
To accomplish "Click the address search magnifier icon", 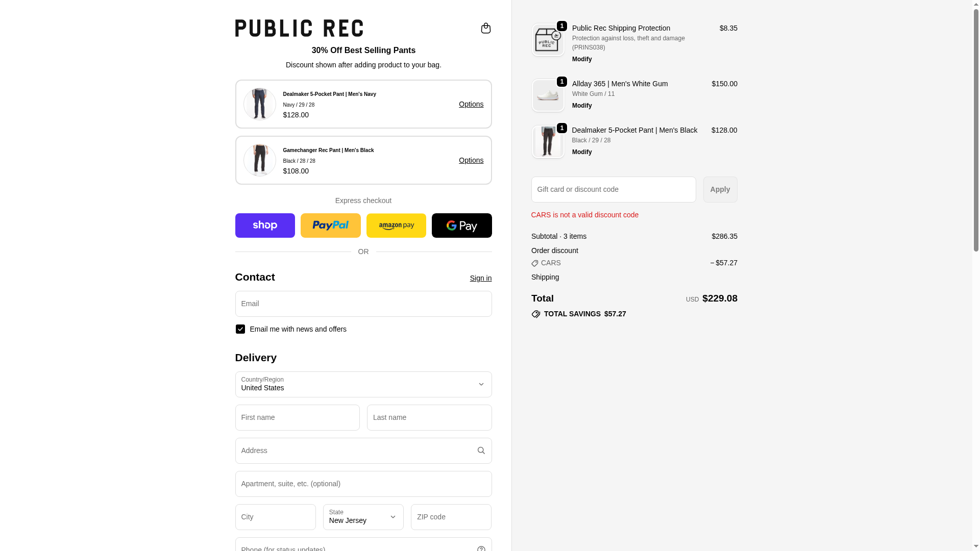I will [481, 450].
